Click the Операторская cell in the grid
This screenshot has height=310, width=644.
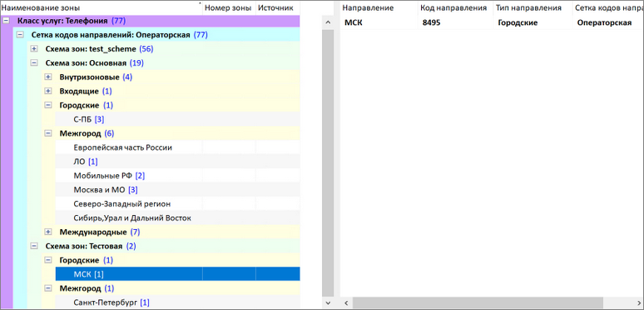(607, 22)
